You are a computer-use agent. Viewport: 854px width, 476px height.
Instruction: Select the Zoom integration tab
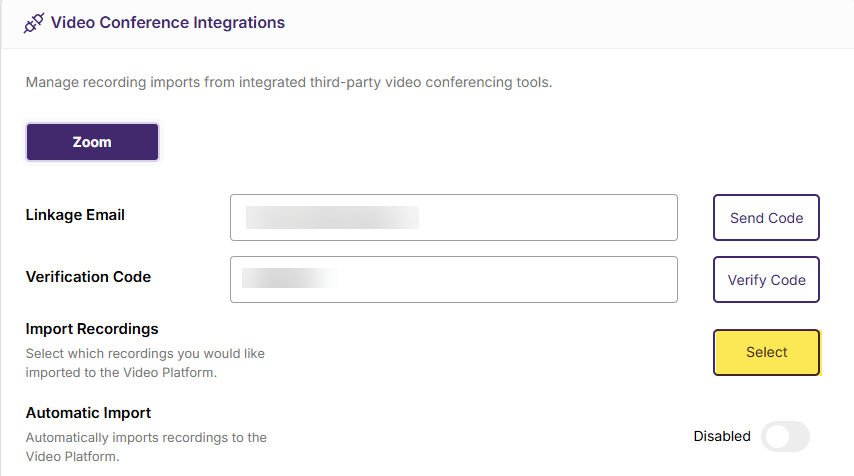92,142
